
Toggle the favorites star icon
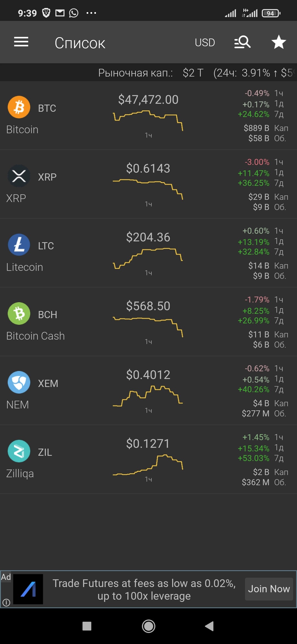click(279, 42)
